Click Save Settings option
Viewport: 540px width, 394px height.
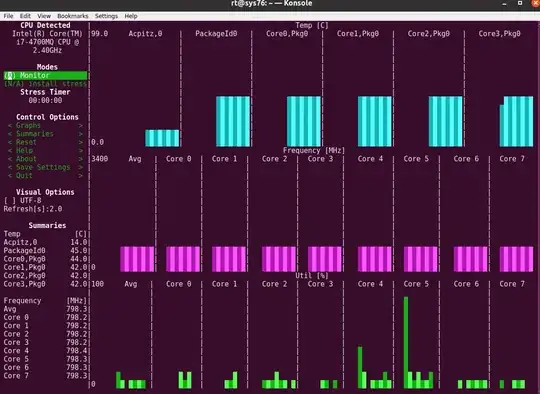[x=45, y=167]
